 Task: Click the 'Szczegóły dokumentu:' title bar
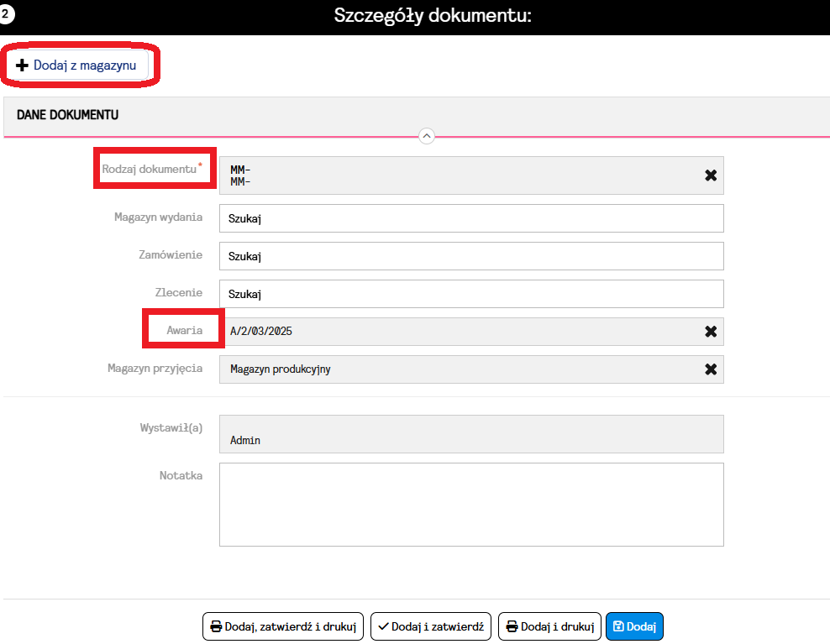[x=433, y=16]
